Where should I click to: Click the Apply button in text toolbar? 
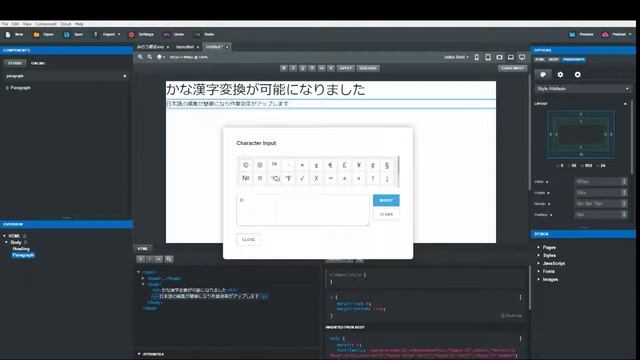pos(345,68)
